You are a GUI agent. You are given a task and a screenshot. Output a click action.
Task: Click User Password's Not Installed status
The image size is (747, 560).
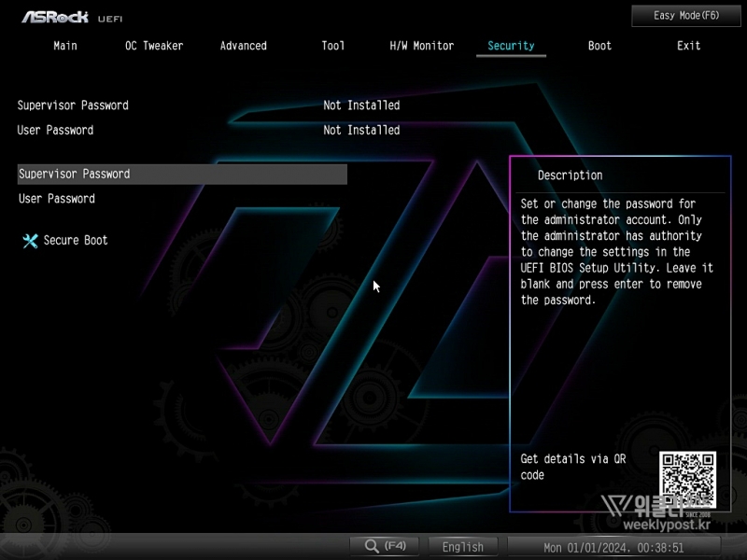[361, 131]
